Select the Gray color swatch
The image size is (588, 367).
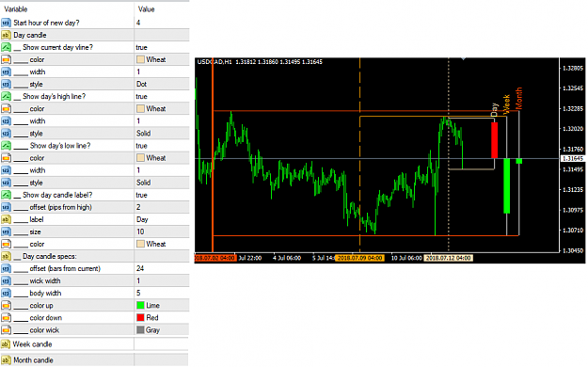pyautogui.click(x=140, y=330)
